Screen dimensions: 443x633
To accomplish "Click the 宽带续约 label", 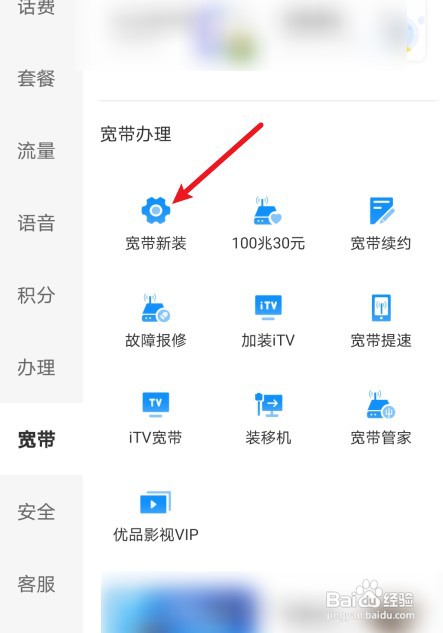I will [x=381, y=243].
